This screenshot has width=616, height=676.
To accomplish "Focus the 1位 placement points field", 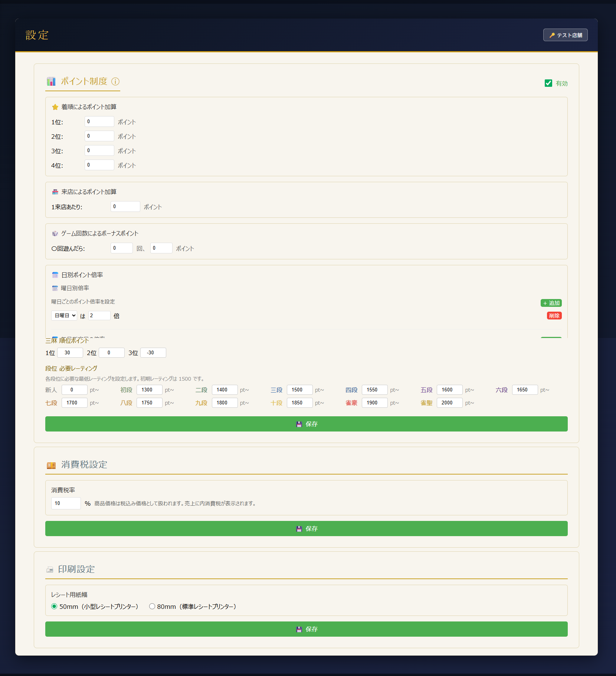I will [x=99, y=122].
